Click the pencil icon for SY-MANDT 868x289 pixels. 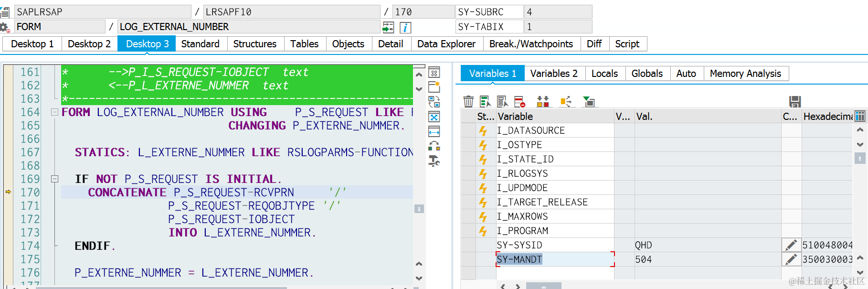[x=791, y=259]
